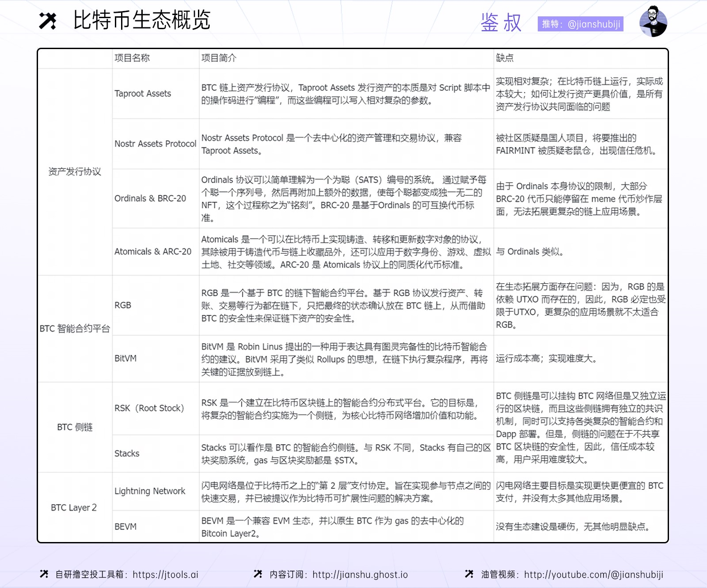Image resolution: width=707 pixels, height=588 pixels.
Task: Select the Taproot Assets project name cell
Action: 143,94
